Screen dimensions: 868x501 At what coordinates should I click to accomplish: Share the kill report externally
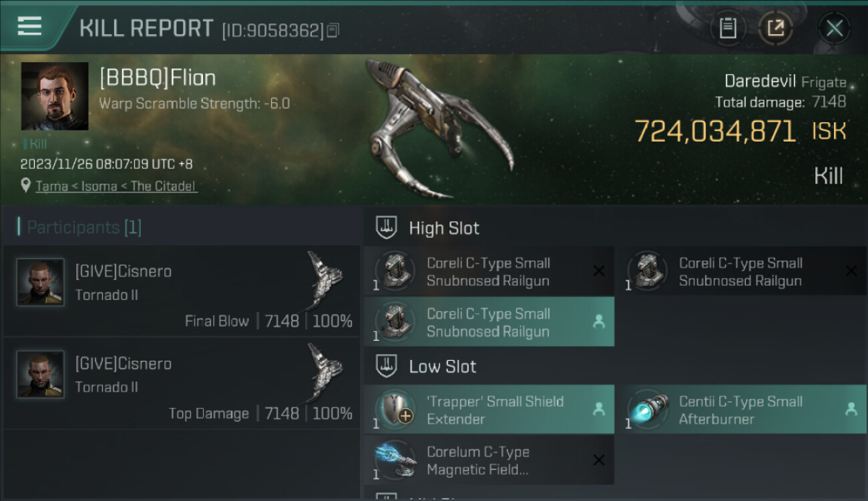click(x=775, y=28)
